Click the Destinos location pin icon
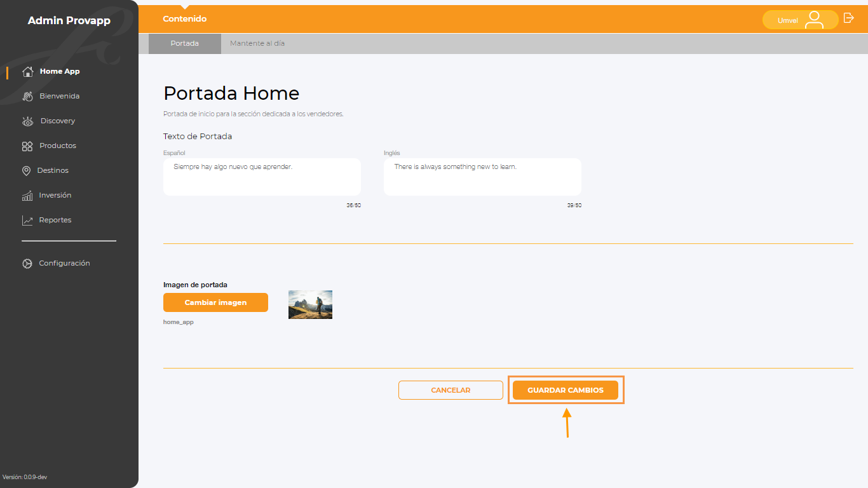 pos(27,170)
